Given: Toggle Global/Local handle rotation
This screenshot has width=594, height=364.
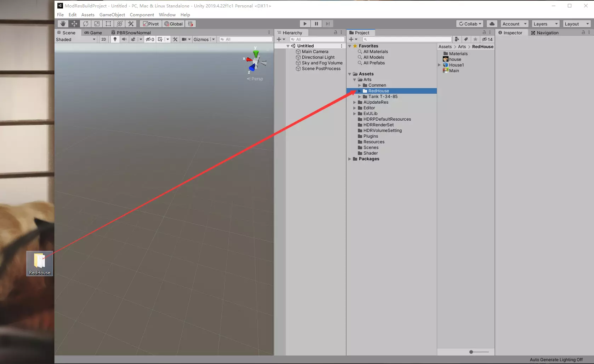Looking at the screenshot, I should (x=173, y=24).
